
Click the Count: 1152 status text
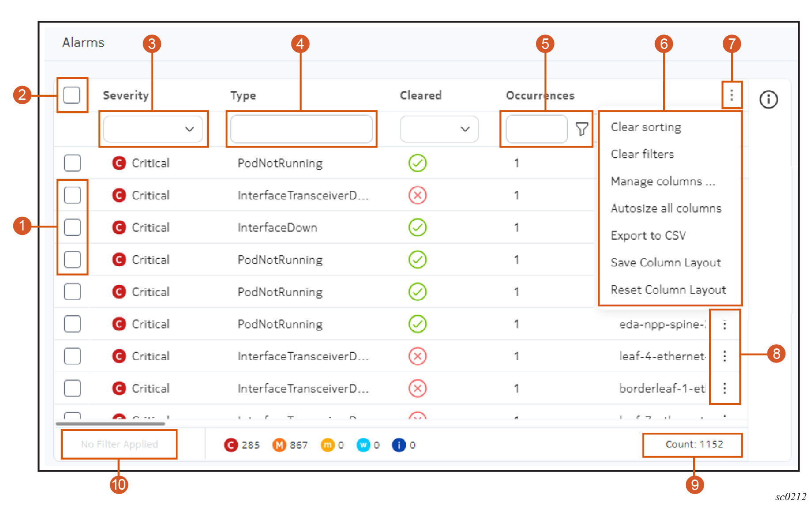[694, 444]
